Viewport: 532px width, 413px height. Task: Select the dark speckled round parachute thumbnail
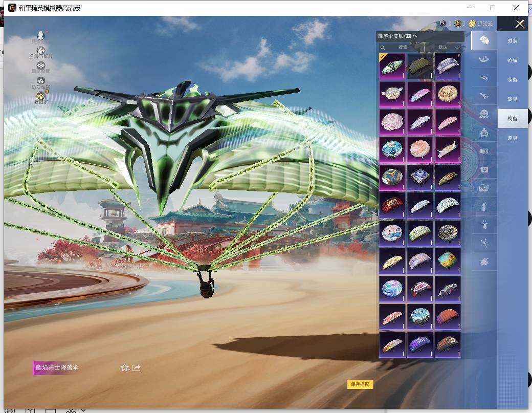[448, 233]
